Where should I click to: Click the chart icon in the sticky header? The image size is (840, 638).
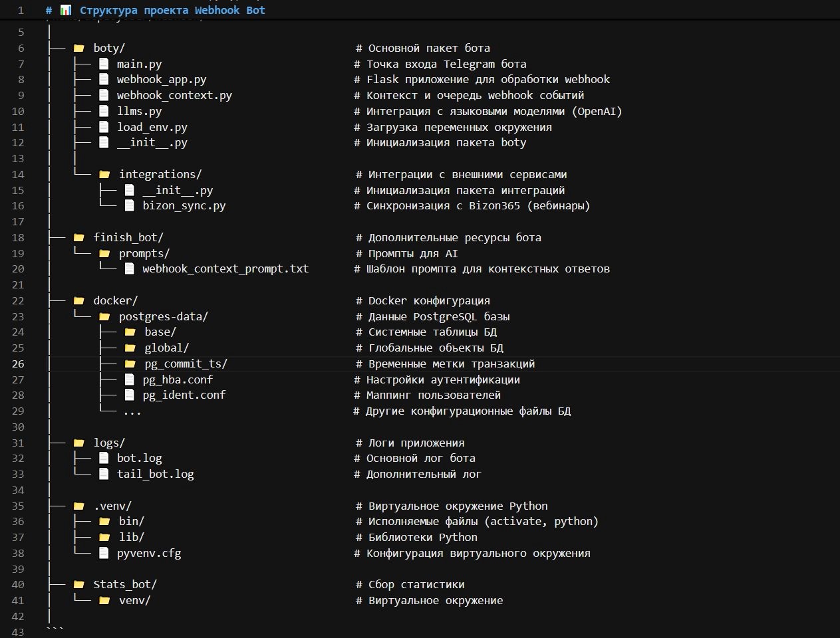pos(66,10)
